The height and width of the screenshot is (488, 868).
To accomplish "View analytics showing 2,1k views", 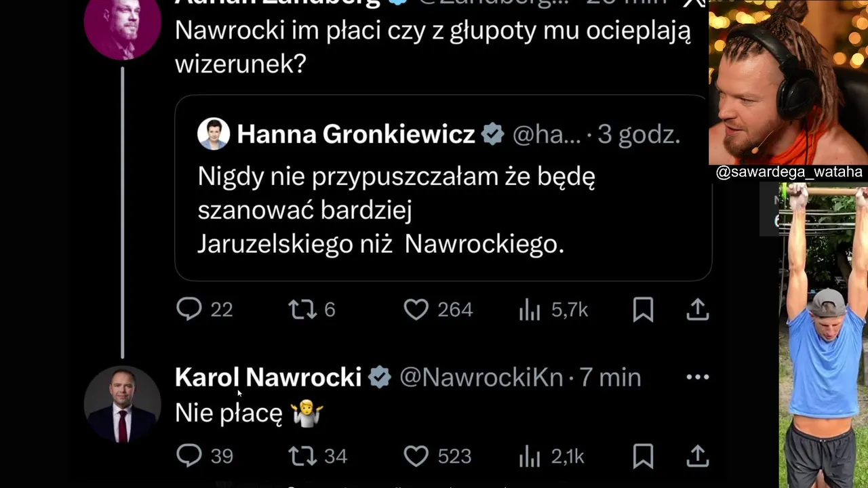I will (x=530, y=456).
